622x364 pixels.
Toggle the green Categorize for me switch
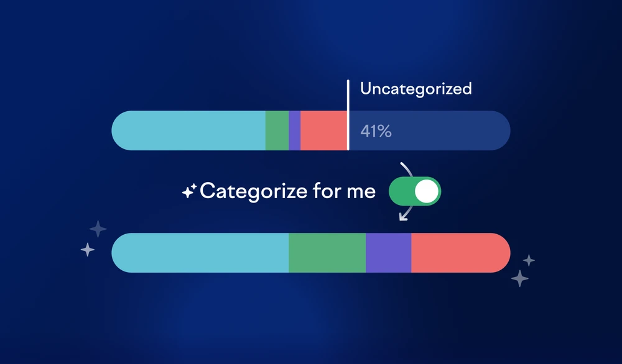pyautogui.click(x=414, y=191)
